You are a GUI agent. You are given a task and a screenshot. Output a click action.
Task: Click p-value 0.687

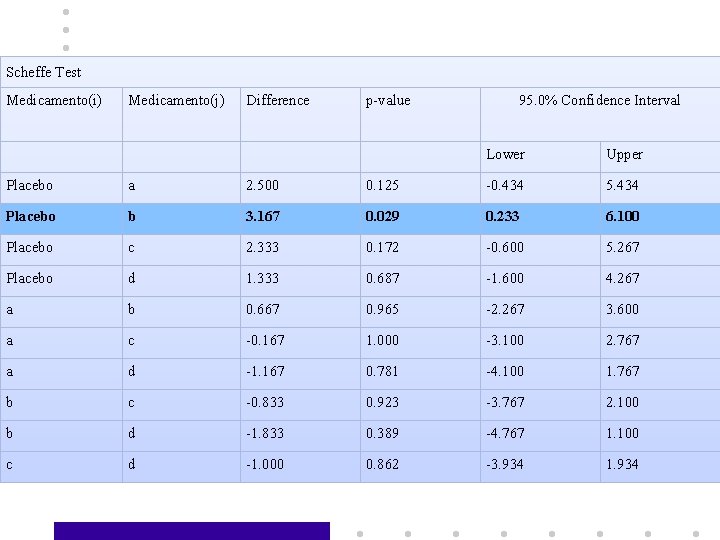pyautogui.click(x=382, y=278)
